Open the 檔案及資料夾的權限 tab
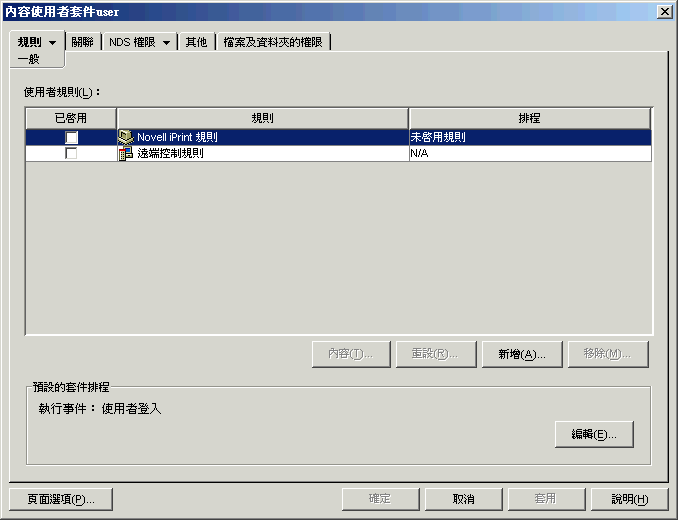Image resolution: width=678 pixels, height=520 pixels. (x=273, y=42)
